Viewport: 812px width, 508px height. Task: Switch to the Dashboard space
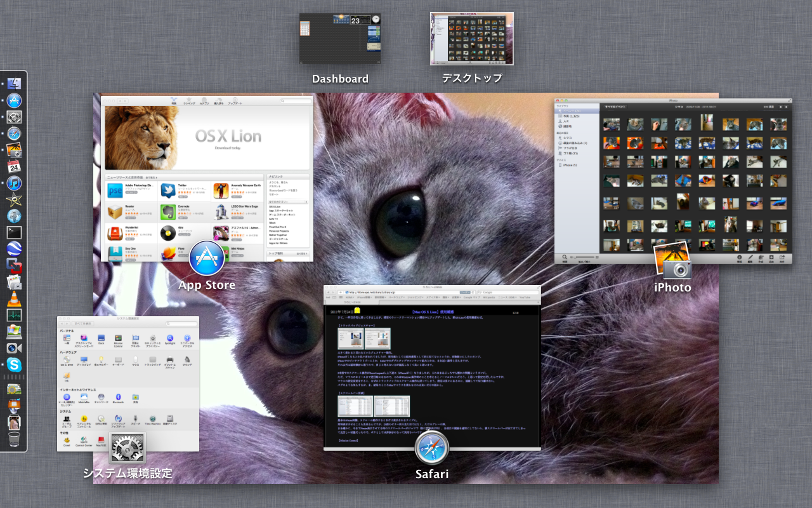340,39
